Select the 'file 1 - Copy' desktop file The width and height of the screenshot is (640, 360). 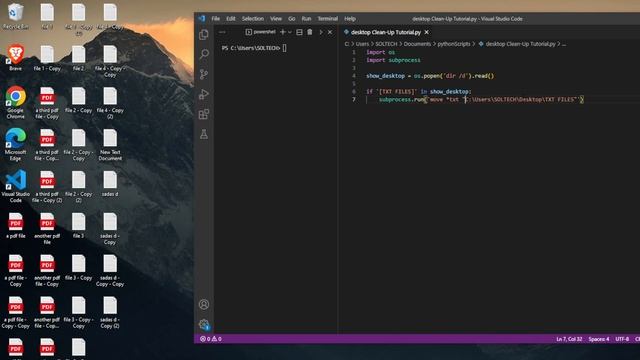(x=47, y=58)
